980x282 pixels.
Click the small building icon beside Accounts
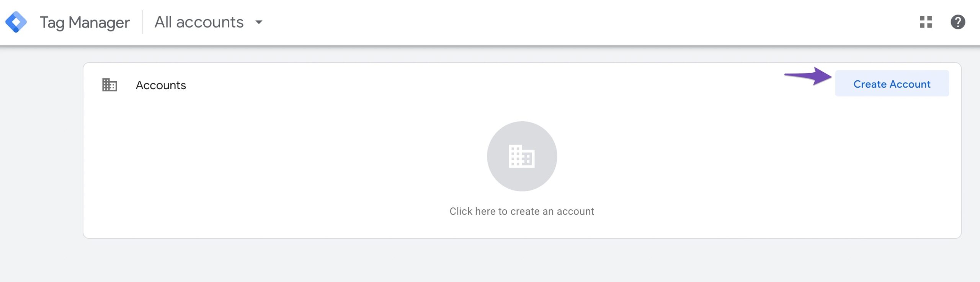click(109, 85)
